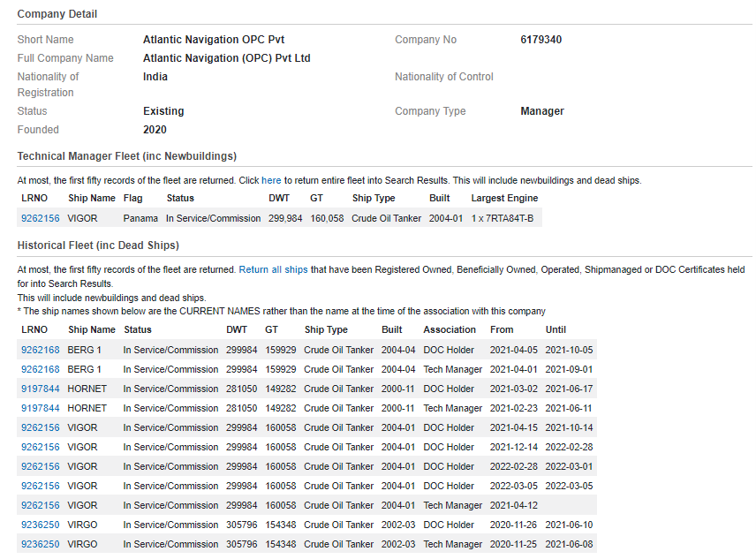The image size is (756, 559).
Task: Open LRNO 9262168 in the BERG 1 DOC Holder row
Action: (x=41, y=350)
